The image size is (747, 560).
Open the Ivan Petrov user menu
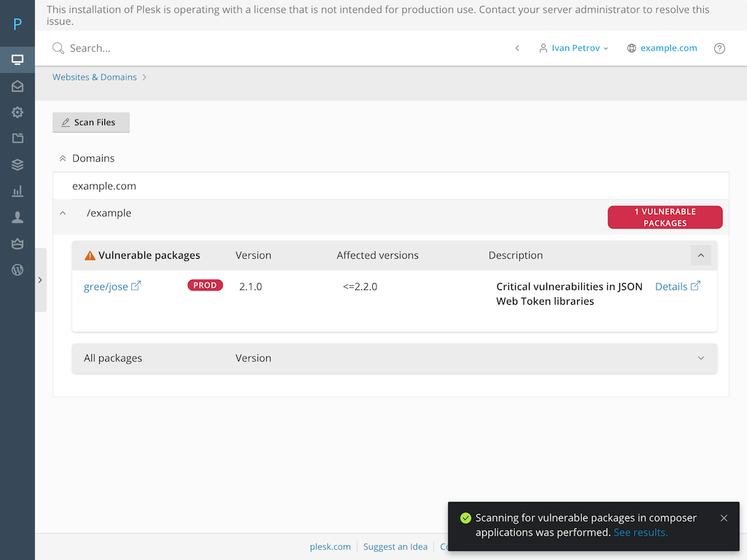574,48
